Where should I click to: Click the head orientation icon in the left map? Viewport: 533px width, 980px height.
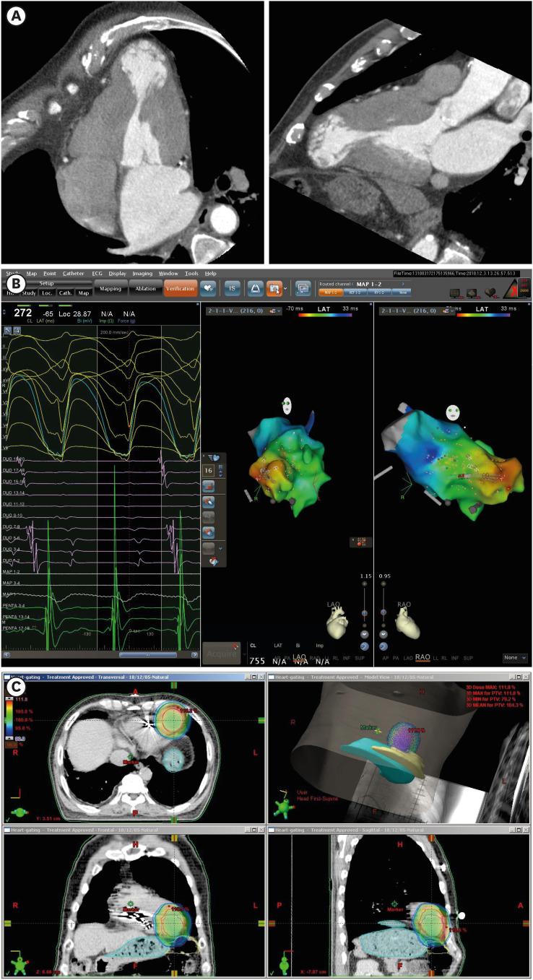[287, 407]
